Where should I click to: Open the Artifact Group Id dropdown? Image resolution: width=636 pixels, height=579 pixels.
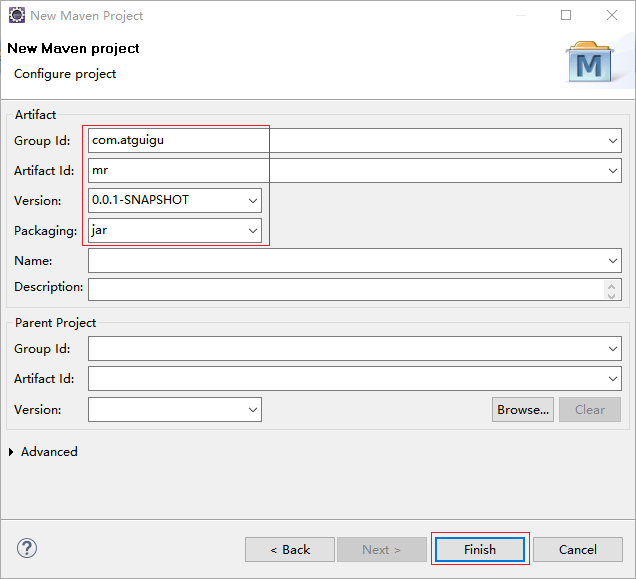point(612,141)
